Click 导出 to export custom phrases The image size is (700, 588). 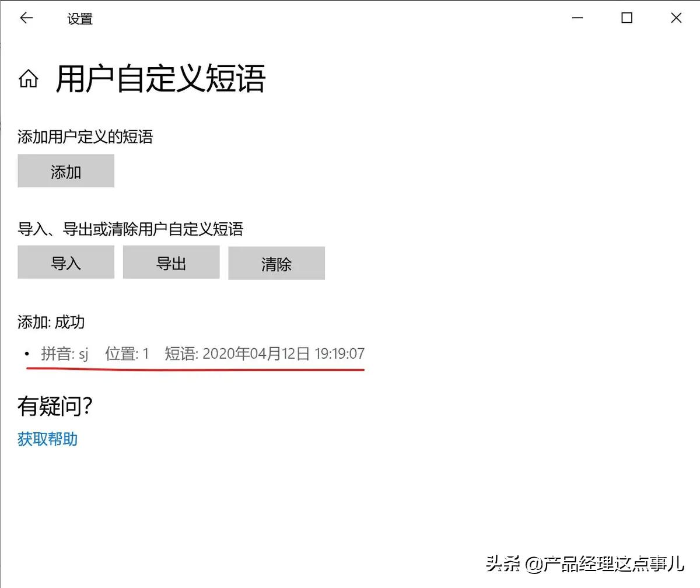pos(171,262)
